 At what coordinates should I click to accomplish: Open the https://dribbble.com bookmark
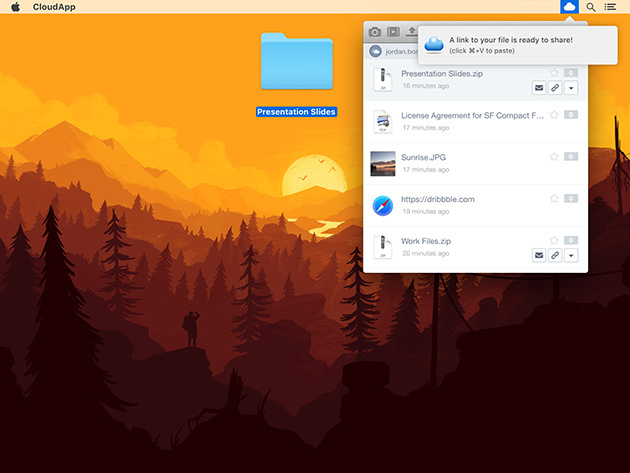coord(475,205)
